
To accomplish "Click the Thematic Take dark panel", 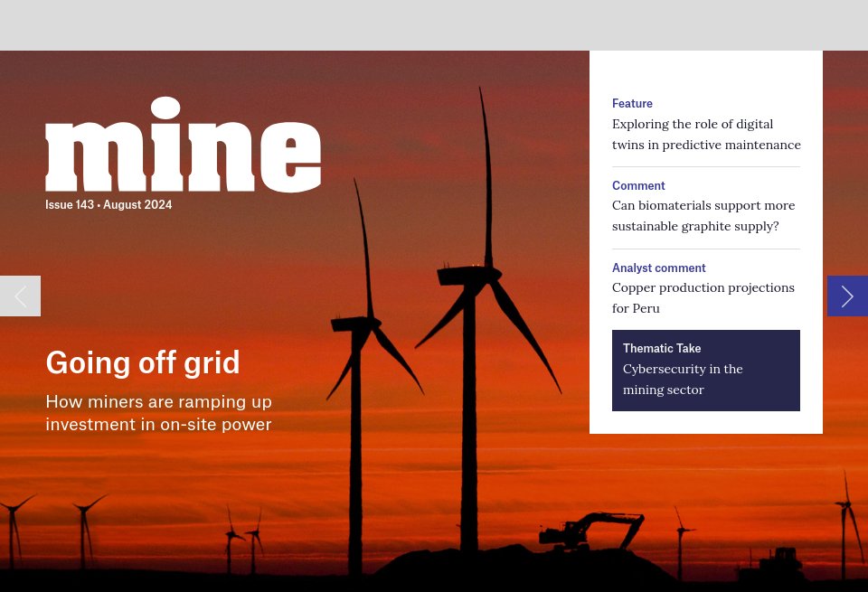I will point(706,370).
